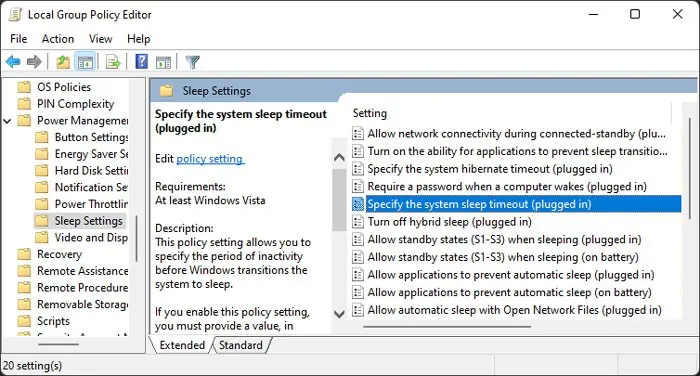
Task: Select Hard Disk Settings tree folder
Action: tap(91, 171)
